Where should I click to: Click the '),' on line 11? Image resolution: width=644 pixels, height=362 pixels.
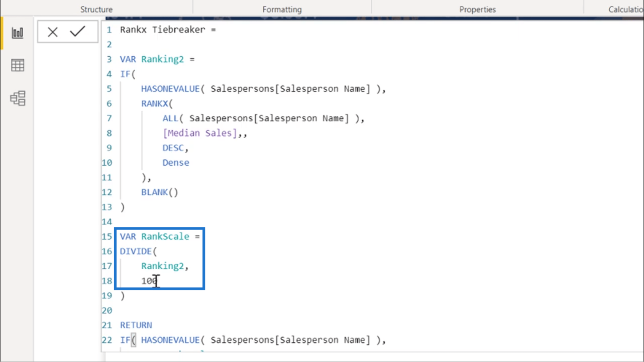pos(146,178)
